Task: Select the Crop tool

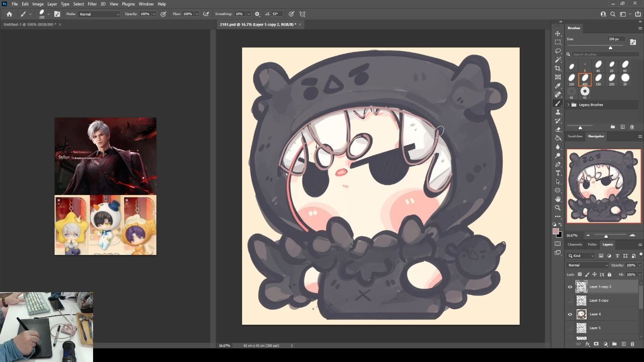Action: pyautogui.click(x=558, y=68)
